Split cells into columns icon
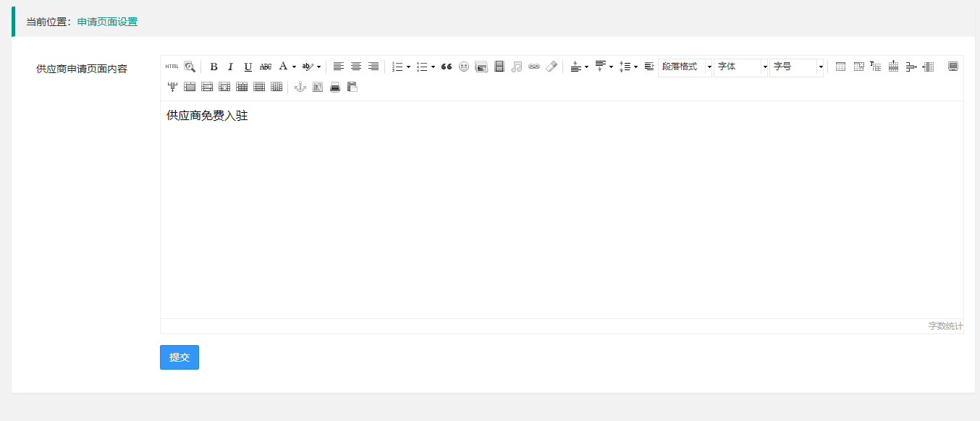 276,87
